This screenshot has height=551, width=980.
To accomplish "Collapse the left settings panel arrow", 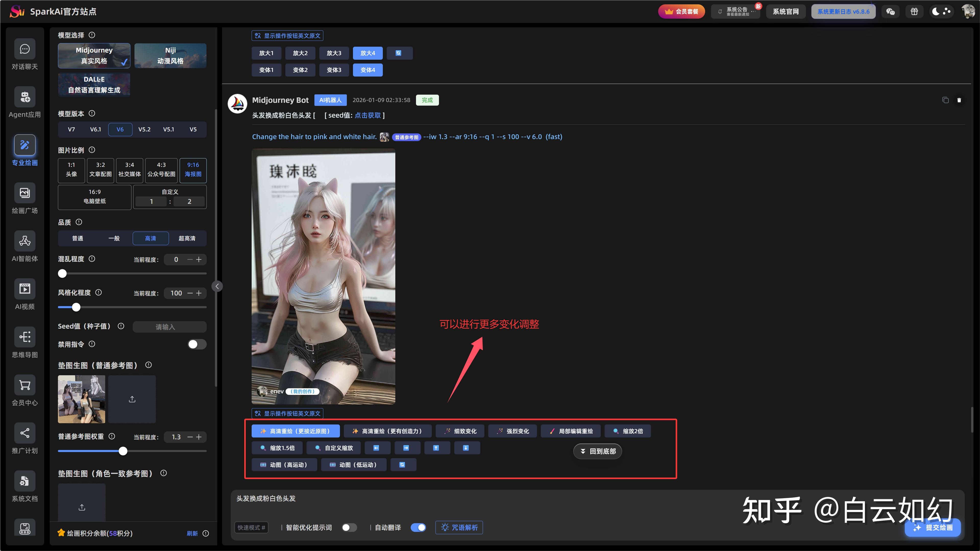I will click(x=217, y=286).
